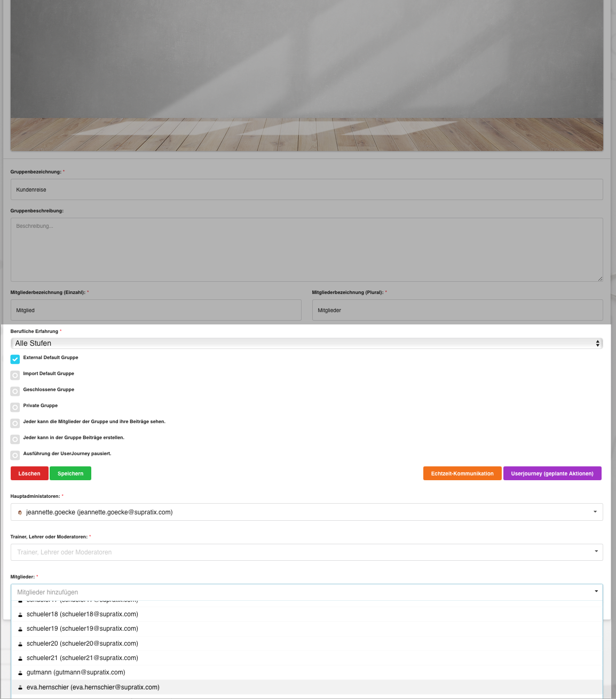616x699 pixels.
Task: Choose schueler20 in the dropdown list
Action: (306, 644)
